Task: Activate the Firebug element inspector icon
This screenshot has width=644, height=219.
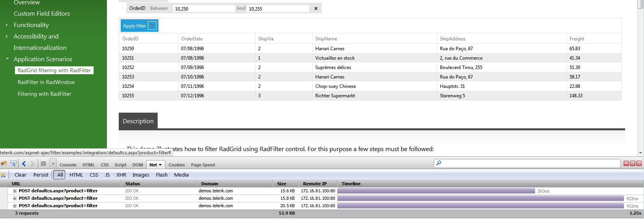Action: (x=13, y=164)
